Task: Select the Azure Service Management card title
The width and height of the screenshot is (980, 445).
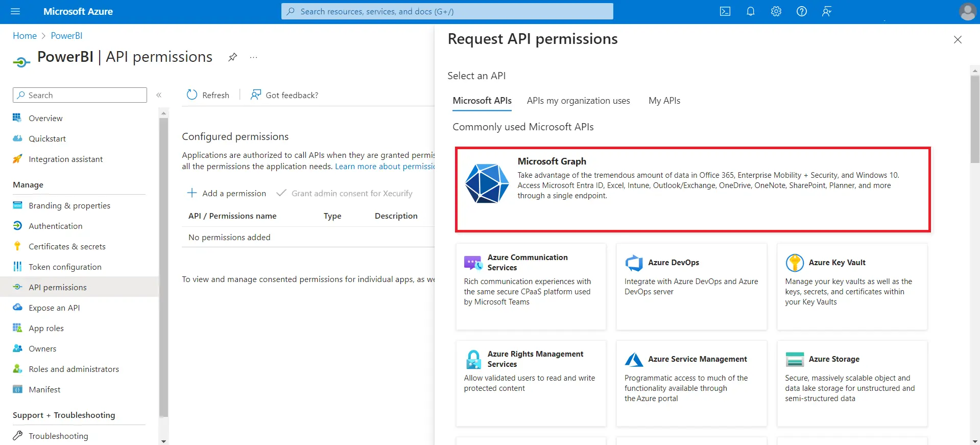Action: (697, 359)
